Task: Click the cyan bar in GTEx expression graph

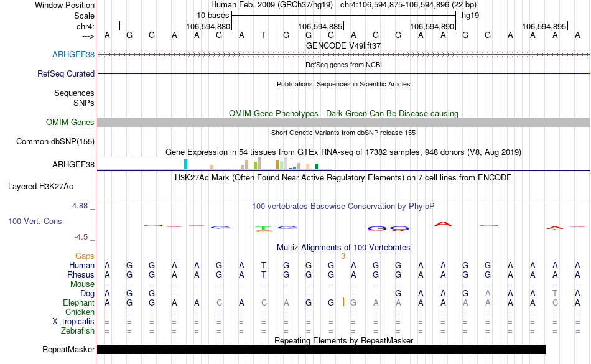Action: coord(185,164)
